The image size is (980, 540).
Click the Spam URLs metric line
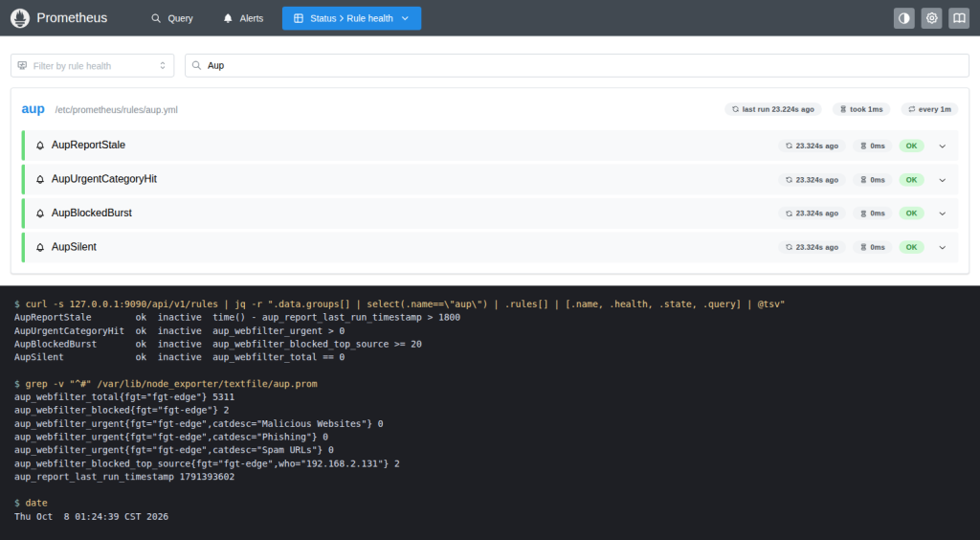click(x=174, y=450)
